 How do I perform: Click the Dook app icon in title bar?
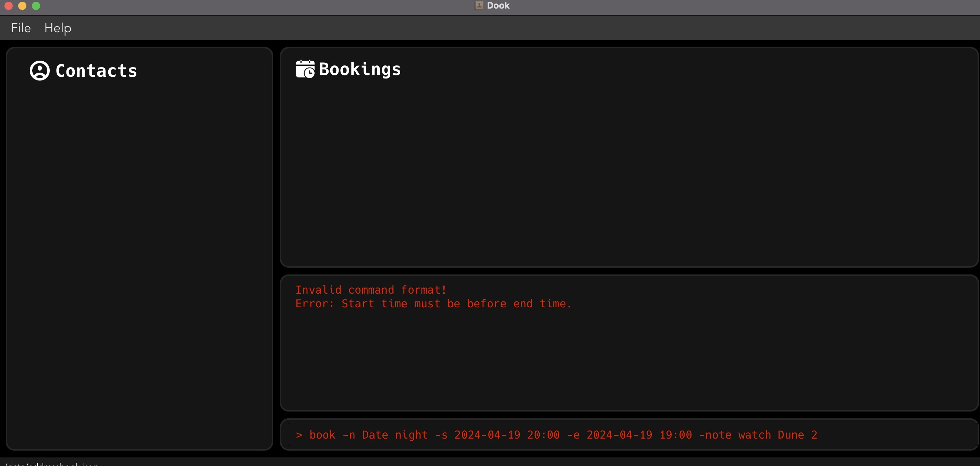coord(479,5)
